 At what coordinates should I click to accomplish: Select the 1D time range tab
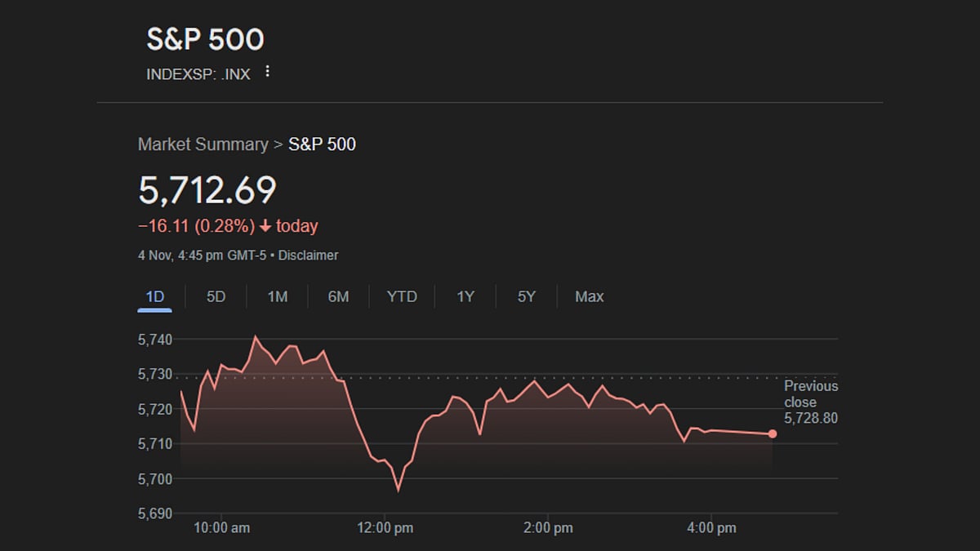pyautogui.click(x=155, y=297)
